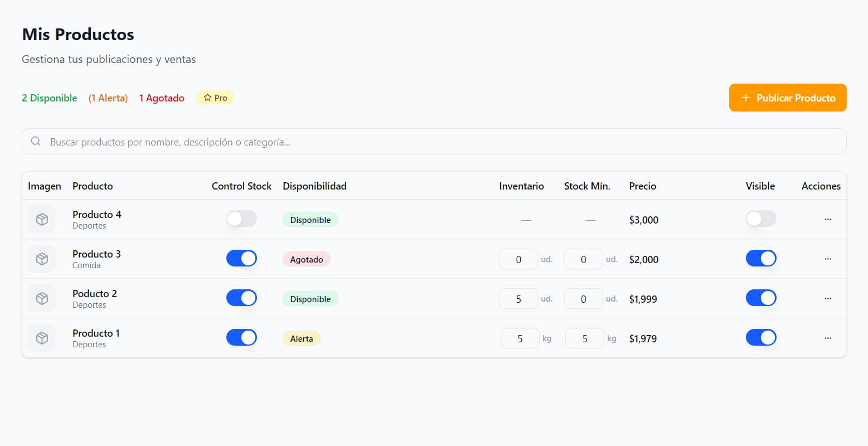Screen dimensions: 868x446
Task: Hide Producto 1 using Visible toggle
Action: pyautogui.click(x=761, y=337)
